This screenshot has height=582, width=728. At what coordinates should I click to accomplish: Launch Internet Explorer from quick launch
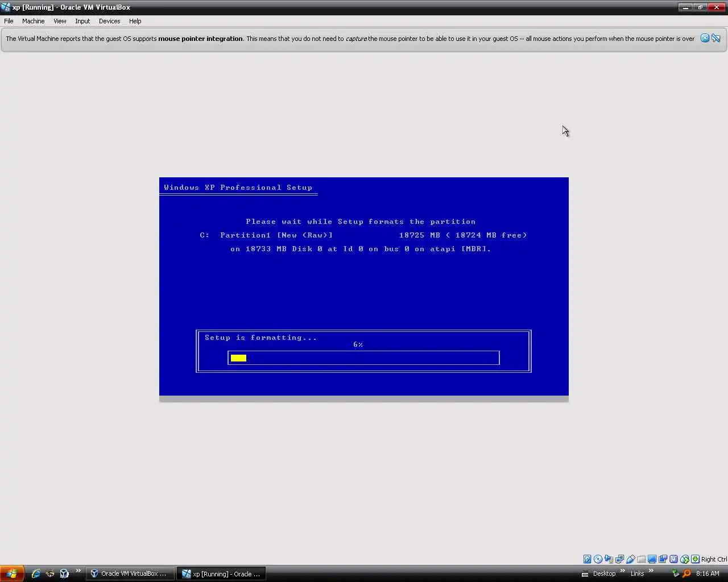click(x=36, y=573)
